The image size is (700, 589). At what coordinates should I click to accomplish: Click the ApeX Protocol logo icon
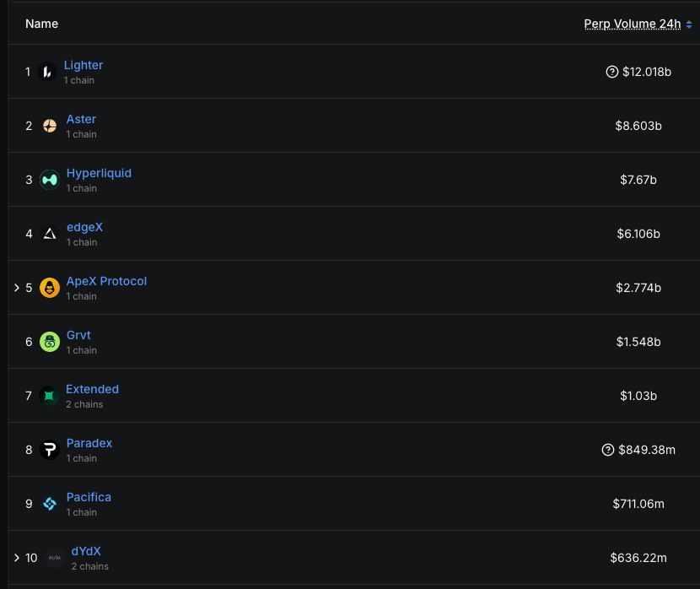tap(50, 288)
